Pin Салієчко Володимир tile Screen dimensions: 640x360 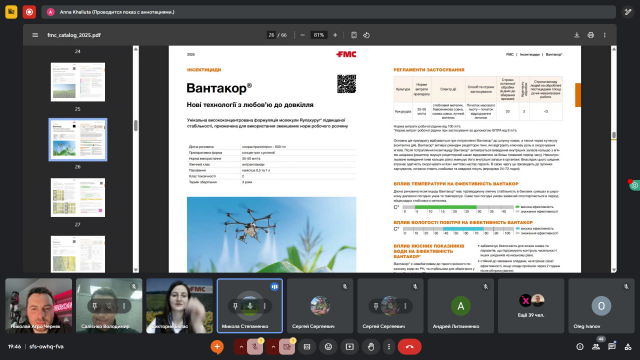point(95,306)
